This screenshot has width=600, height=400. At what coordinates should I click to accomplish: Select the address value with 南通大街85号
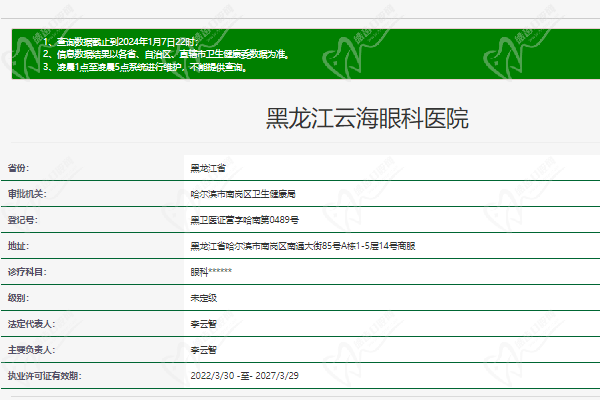click(x=303, y=246)
